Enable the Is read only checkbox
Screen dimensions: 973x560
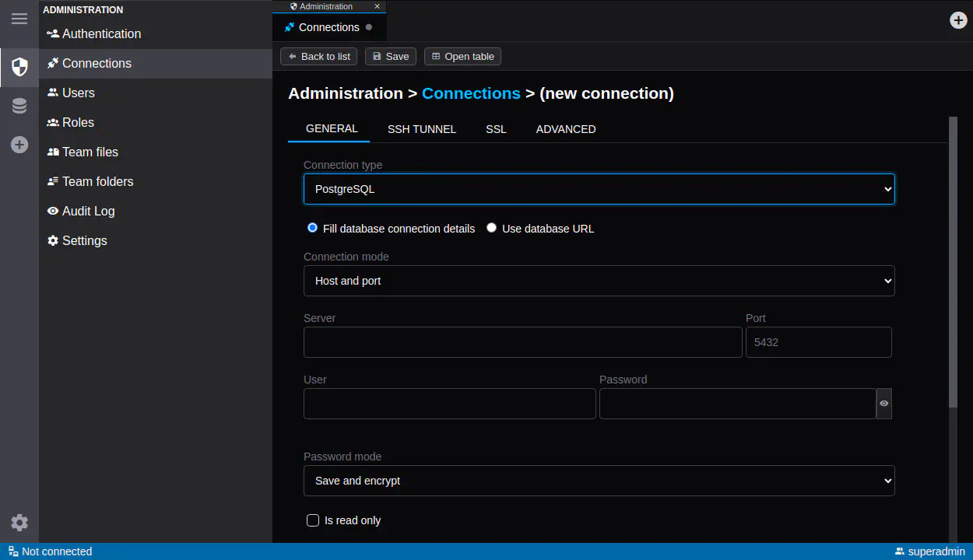tap(313, 520)
